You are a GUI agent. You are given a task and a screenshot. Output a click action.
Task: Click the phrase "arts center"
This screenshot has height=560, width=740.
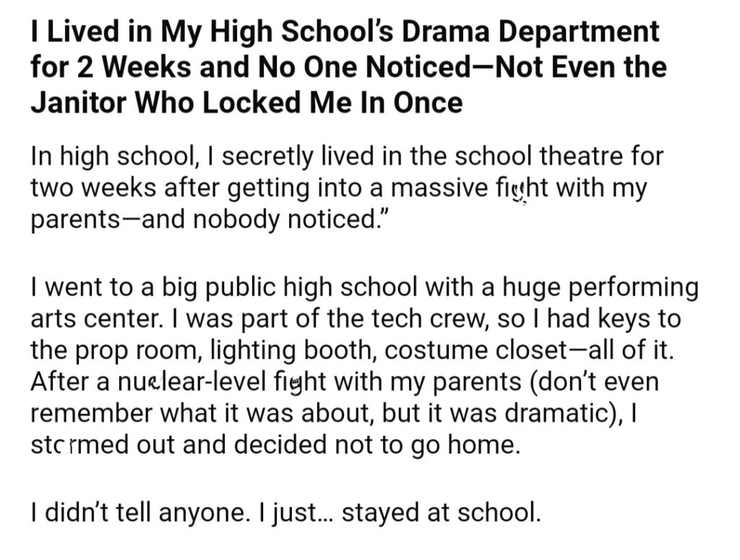[95, 319]
